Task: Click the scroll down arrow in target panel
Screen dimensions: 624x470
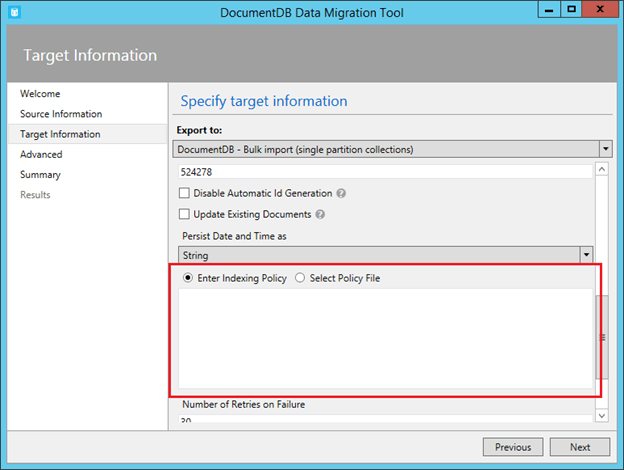Action: tap(603, 415)
